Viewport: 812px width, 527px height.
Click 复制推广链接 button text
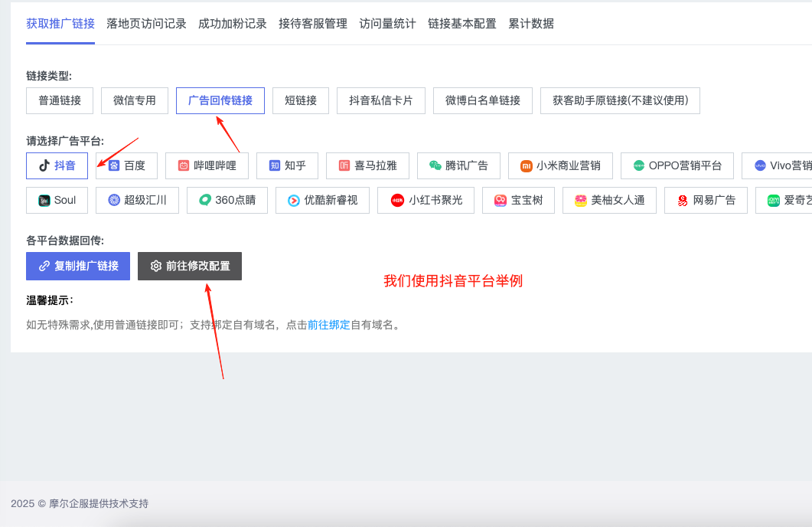(86, 266)
